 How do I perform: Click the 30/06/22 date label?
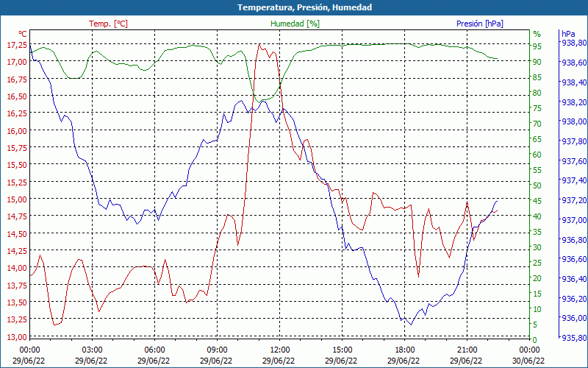(x=528, y=361)
